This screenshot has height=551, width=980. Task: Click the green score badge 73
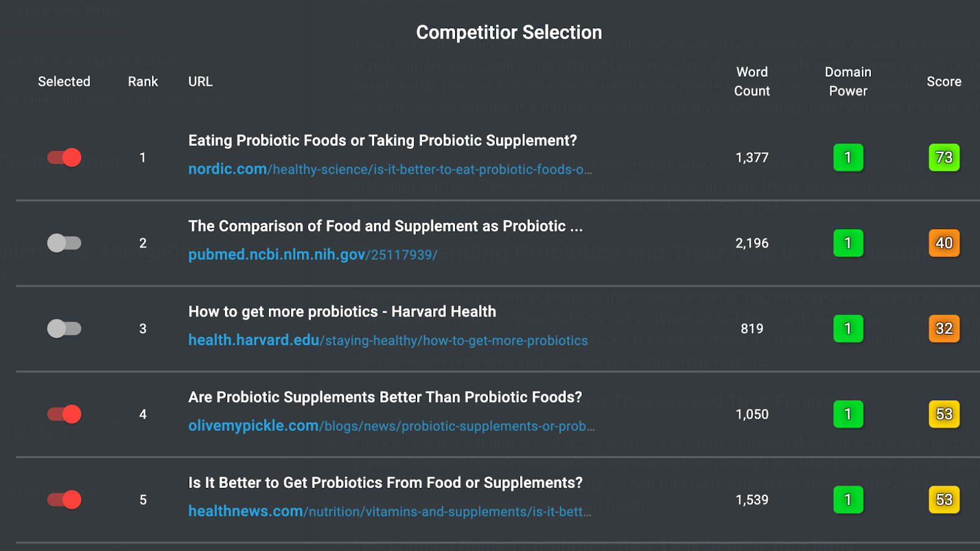point(944,158)
